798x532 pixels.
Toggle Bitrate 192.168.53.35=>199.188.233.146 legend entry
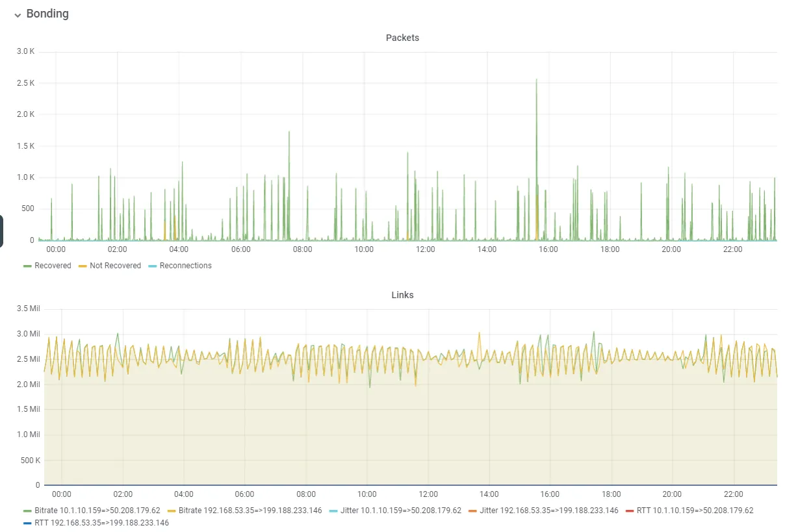click(250, 511)
